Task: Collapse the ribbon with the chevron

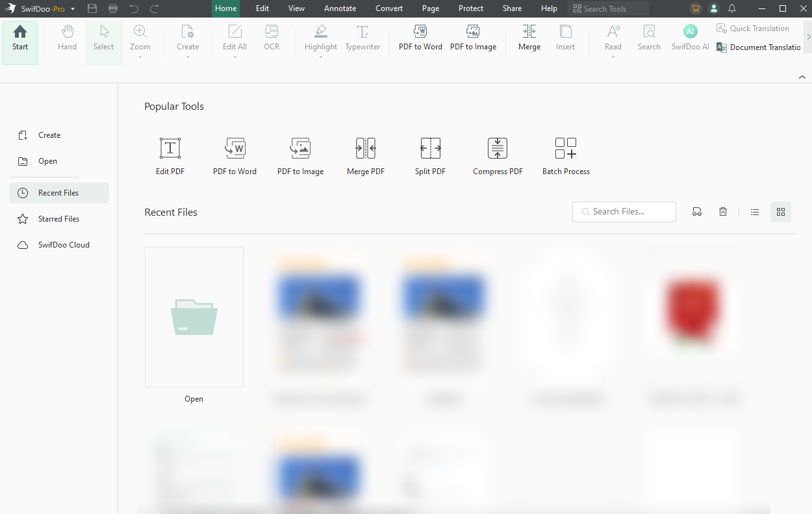Action: (802, 77)
